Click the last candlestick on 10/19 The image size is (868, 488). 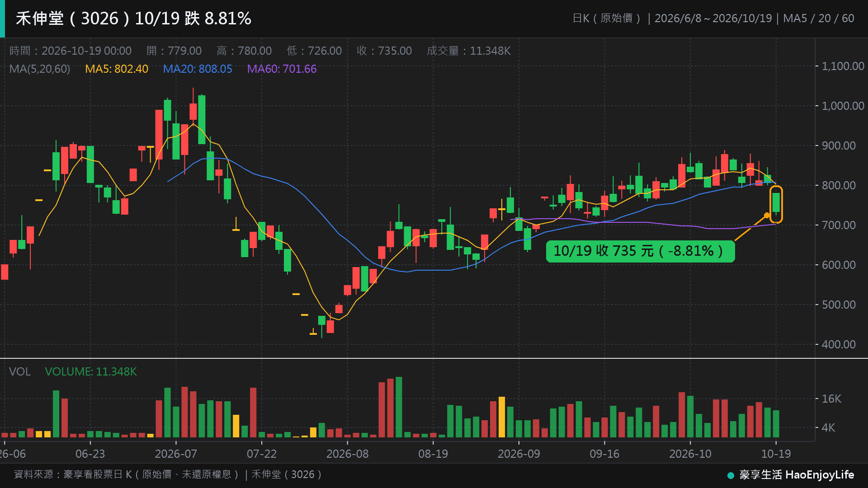click(776, 202)
